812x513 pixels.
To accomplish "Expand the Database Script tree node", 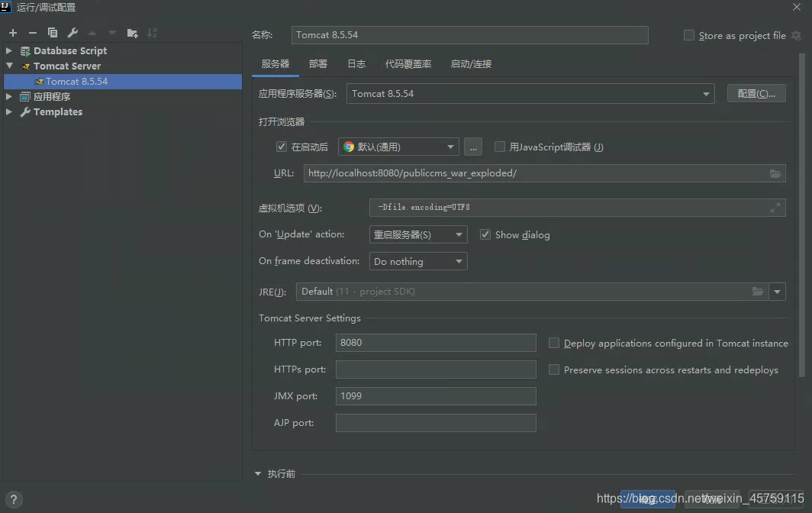I will pyautogui.click(x=9, y=51).
